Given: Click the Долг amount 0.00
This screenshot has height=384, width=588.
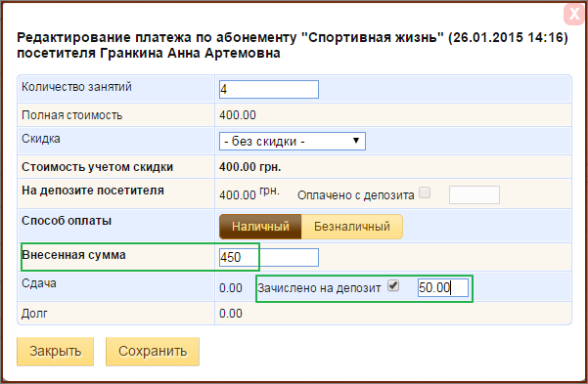Looking at the screenshot, I should tap(231, 314).
